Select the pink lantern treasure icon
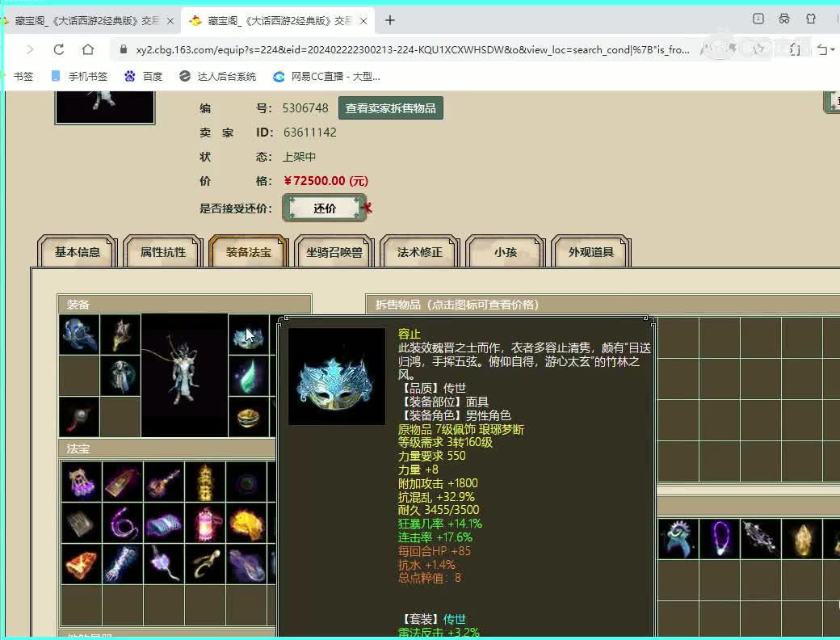This screenshot has width=840, height=640. (x=205, y=523)
